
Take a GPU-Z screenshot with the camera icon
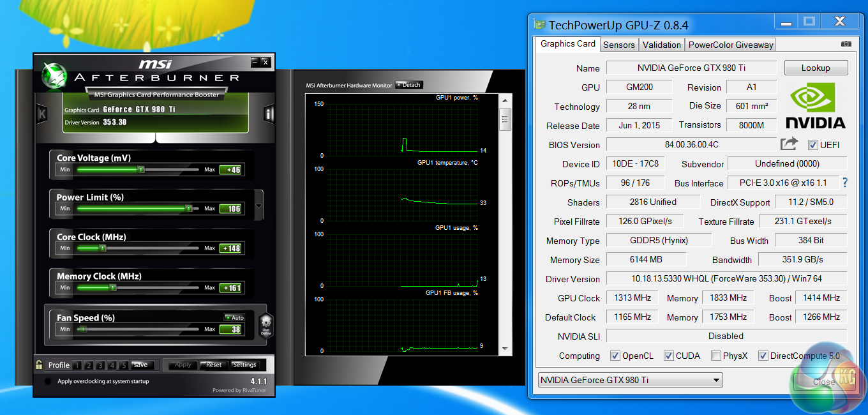tap(846, 44)
